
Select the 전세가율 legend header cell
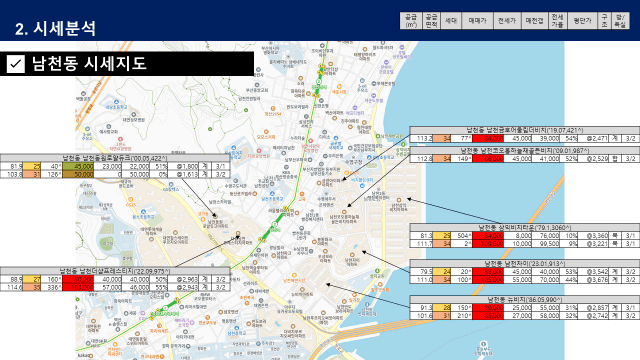(557, 20)
